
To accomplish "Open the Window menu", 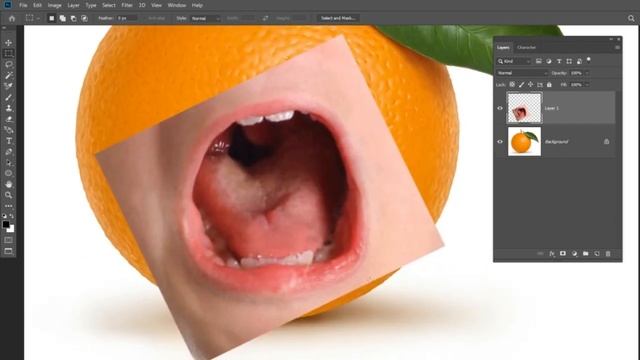I will coord(177,5).
